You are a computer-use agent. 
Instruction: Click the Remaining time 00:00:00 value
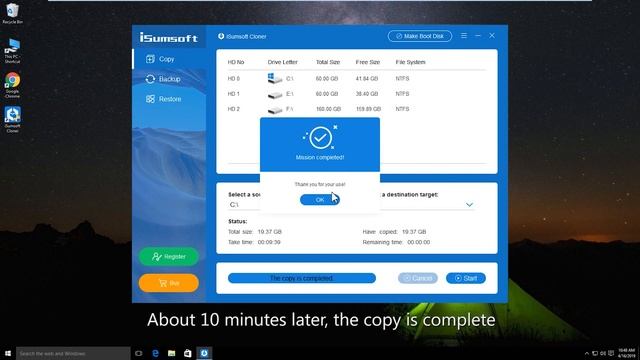click(x=418, y=242)
